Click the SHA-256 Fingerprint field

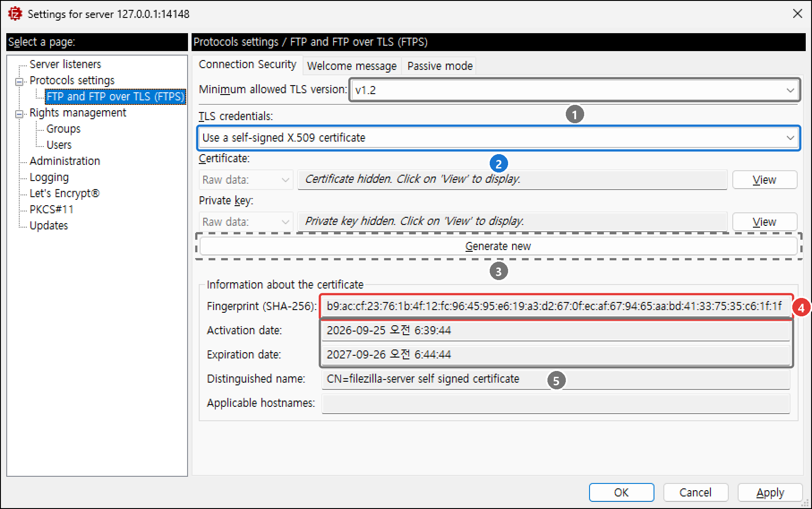[556, 306]
